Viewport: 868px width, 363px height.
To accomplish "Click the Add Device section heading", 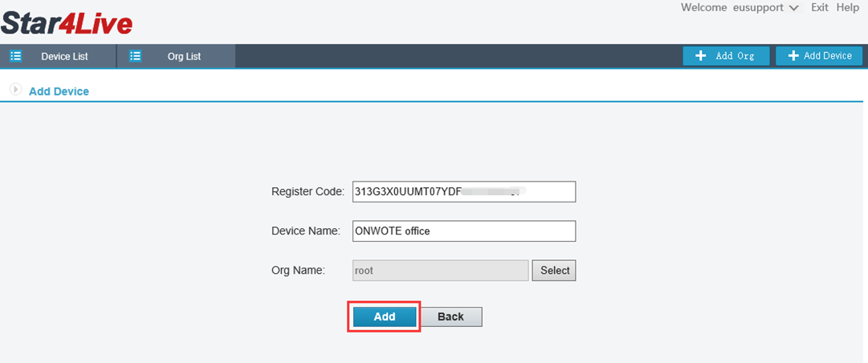I will coord(59,92).
